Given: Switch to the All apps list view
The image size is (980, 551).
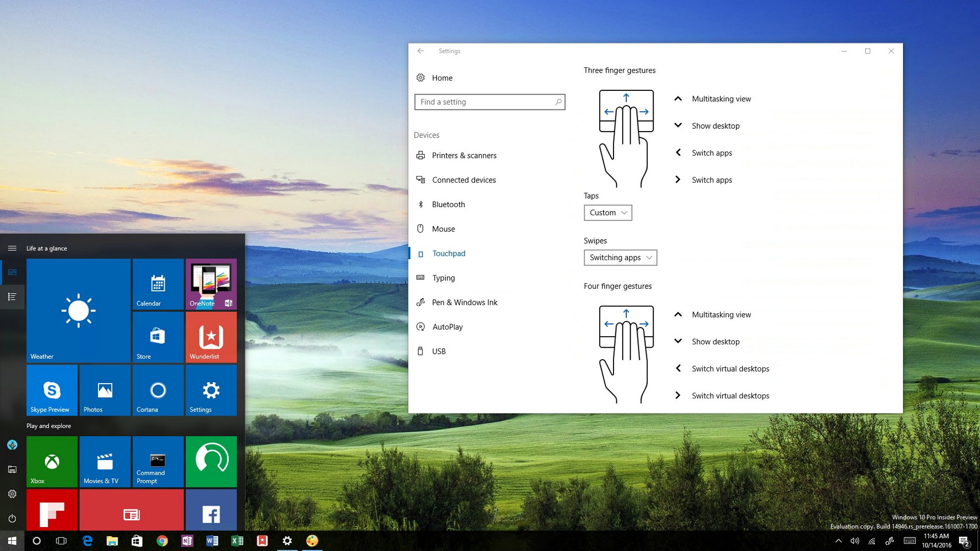Looking at the screenshot, I should (12, 297).
